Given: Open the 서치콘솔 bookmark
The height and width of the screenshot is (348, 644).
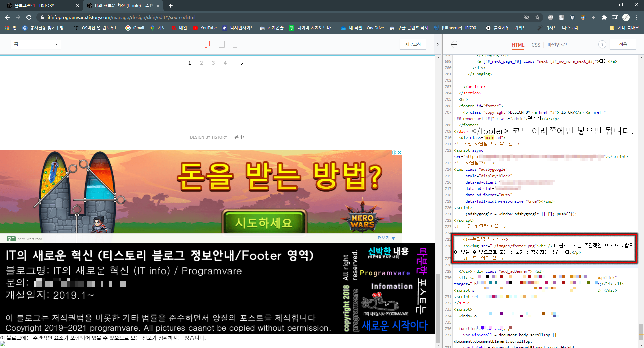Looking at the screenshot, I should pos(272,28).
